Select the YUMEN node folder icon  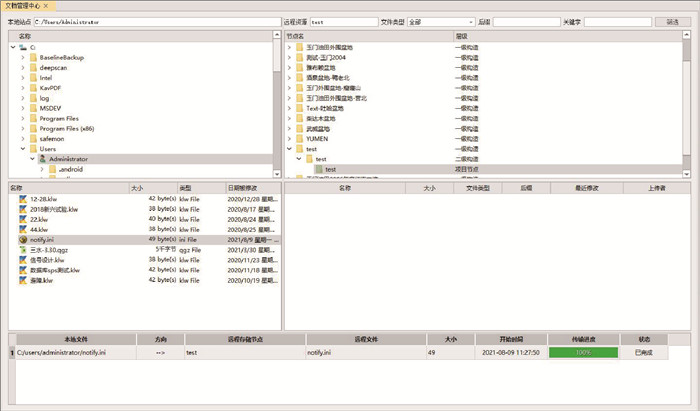[299, 139]
